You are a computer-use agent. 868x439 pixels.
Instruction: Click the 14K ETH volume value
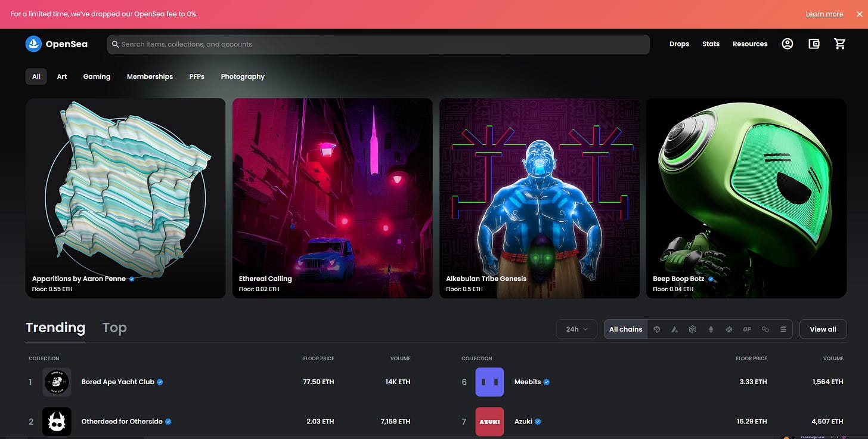398,382
